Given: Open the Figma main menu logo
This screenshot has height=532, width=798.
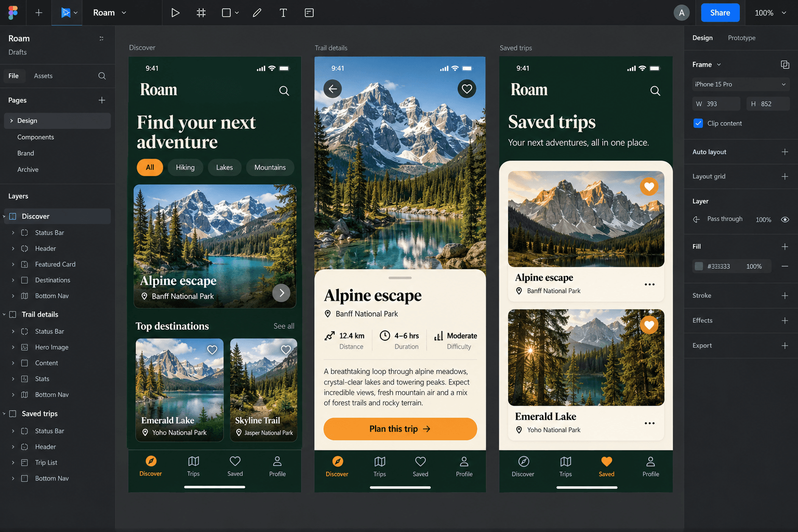Looking at the screenshot, I should pos(13,12).
